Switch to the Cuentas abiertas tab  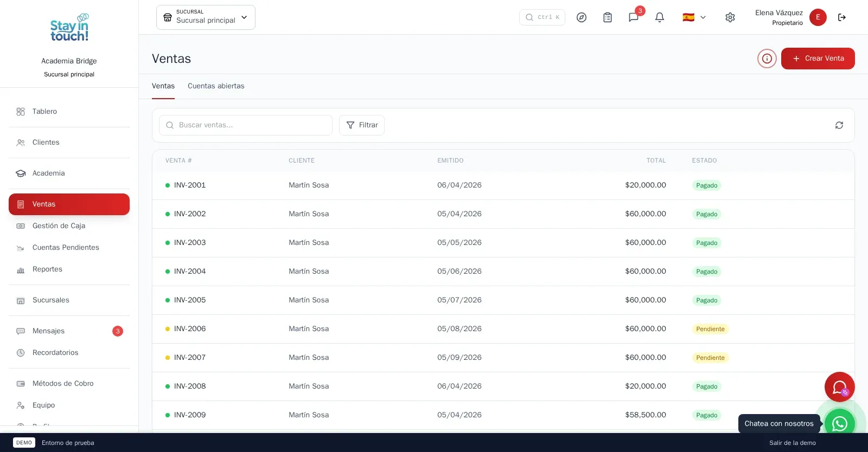click(216, 86)
